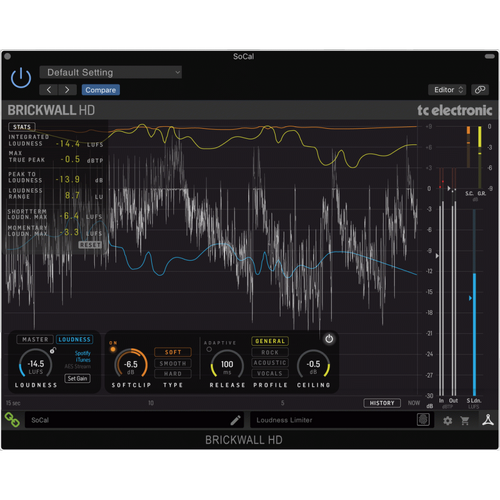Open settings gear icon
Screen dimensions: 500x500
click(x=447, y=421)
